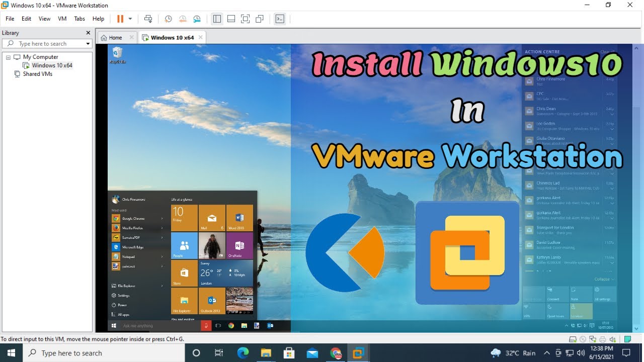Click All apps in guest Start menu
Screen dimensions: 644x362
click(x=120, y=315)
